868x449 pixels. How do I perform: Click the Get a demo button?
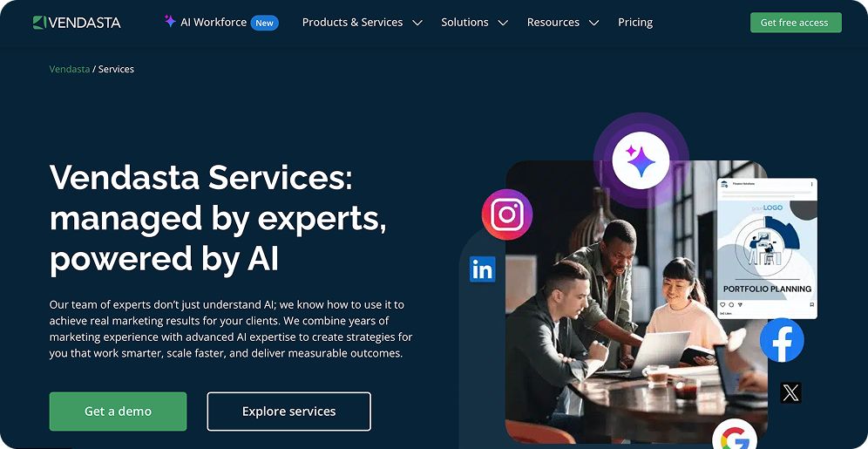pyautogui.click(x=118, y=412)
